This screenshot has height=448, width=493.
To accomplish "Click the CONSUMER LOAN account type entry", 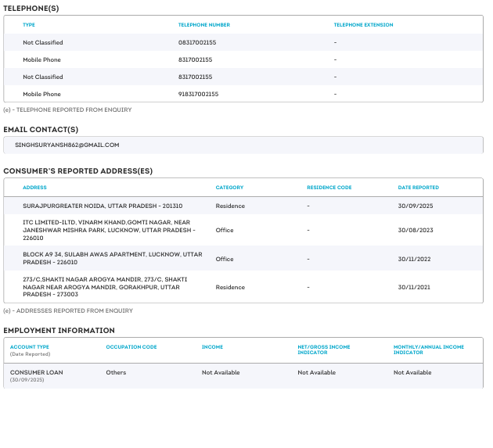I will 37,372.
